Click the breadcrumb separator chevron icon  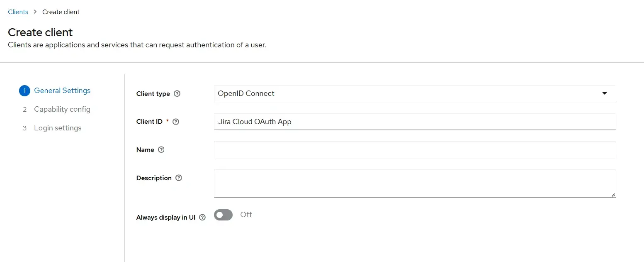coord(34,12)
